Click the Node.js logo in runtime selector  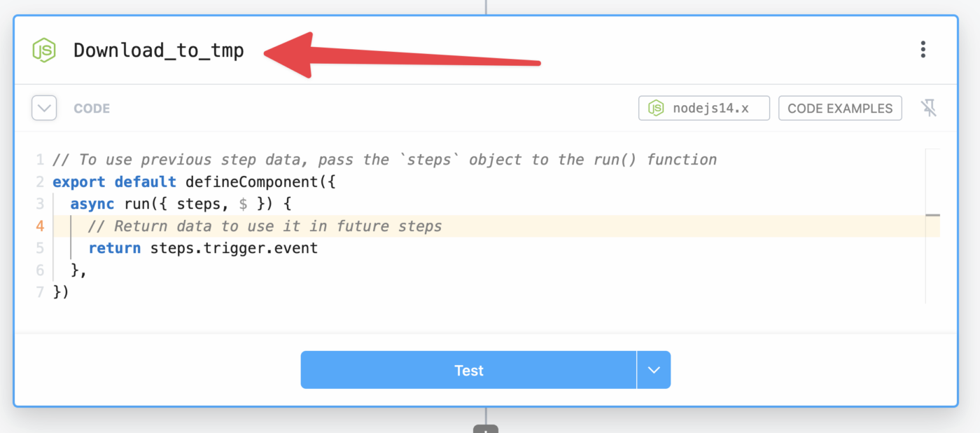[656, 109]
